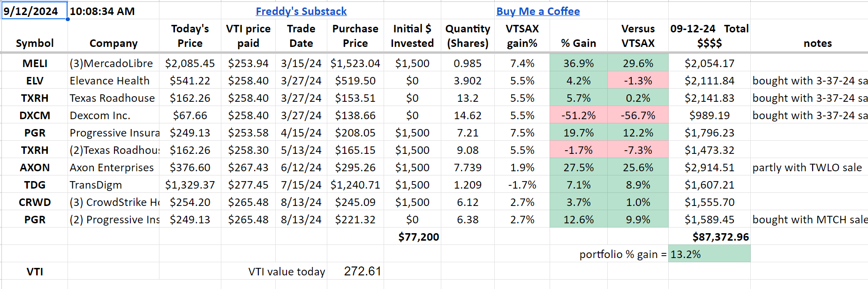Click the '% Gain' column header

click(578, 43)
